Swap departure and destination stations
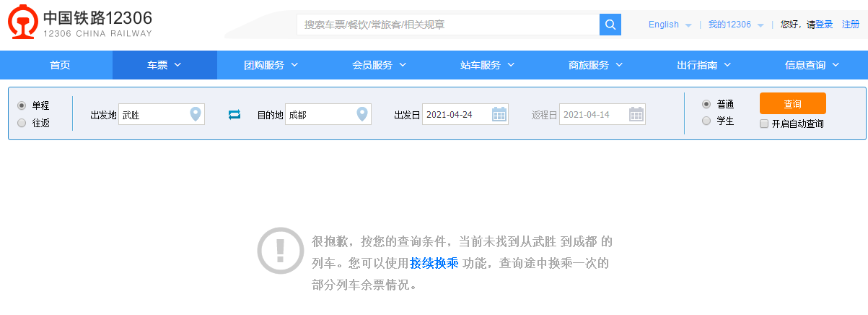The width and height of the screenshot is (868, 315). click(x=234, y=114)
